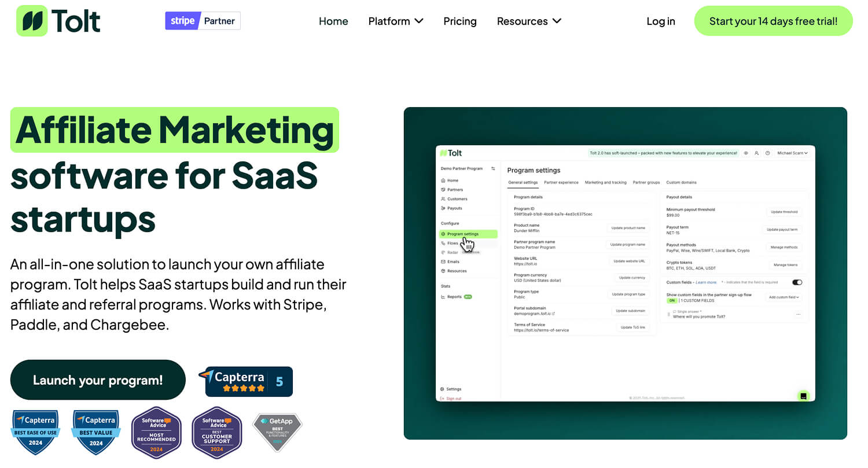Click the Reports chart icon in demo sidebar
The height and width of the screenshot is (468, 868).
[x=443, y=297]
